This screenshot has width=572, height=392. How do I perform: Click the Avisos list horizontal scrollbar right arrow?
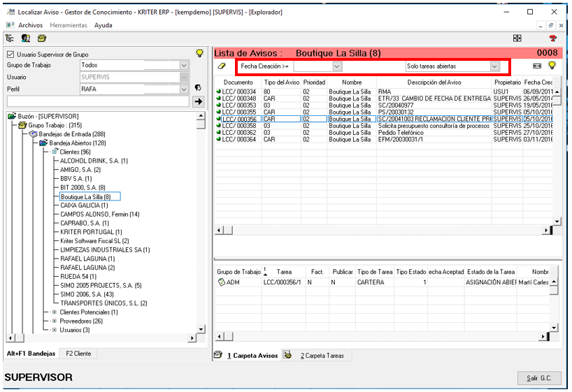point(546,230)
